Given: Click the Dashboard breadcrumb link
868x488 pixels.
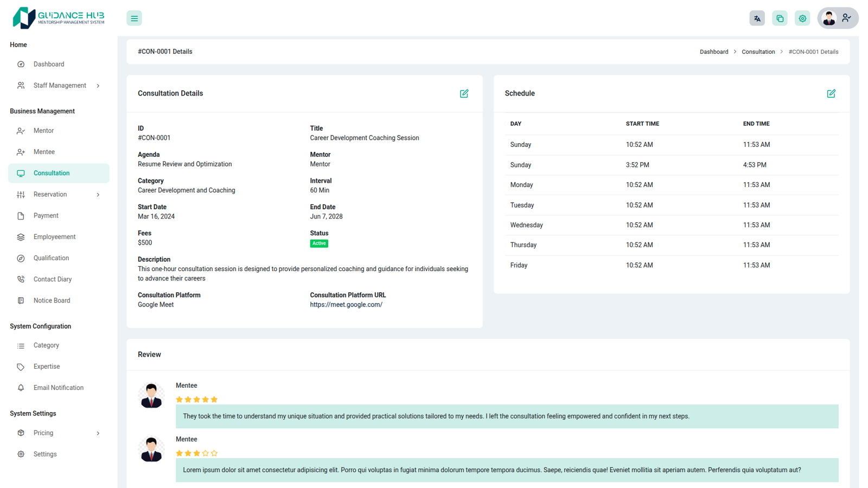Looking at the screenshot, I should click(x=713, y=52).
